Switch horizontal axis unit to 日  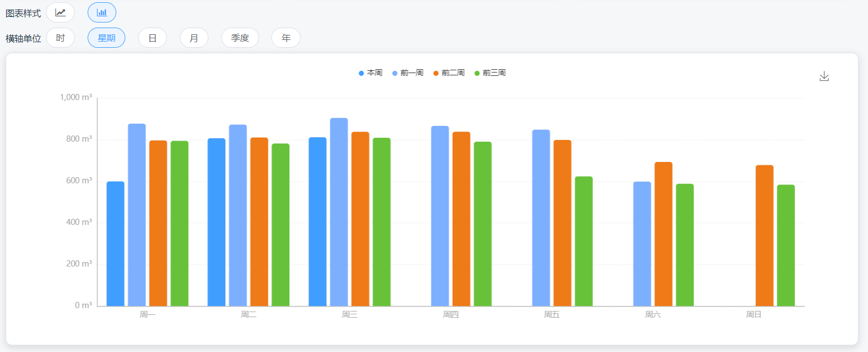click(152, 38)
